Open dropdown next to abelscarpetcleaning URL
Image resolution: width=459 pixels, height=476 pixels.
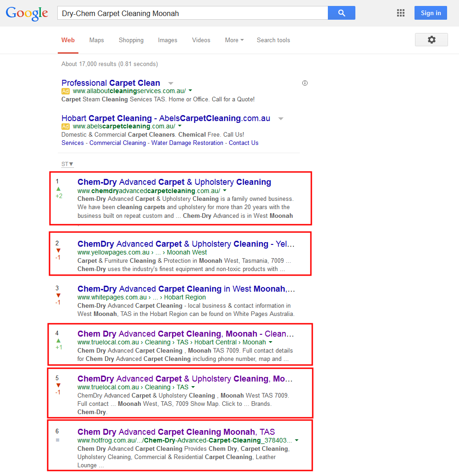(180, 126)
